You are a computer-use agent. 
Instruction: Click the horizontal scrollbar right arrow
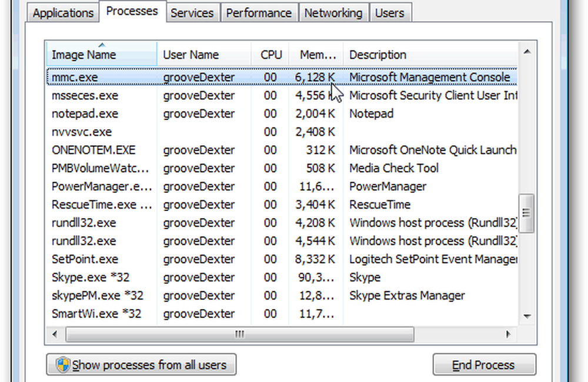click(x=508, y=334)
